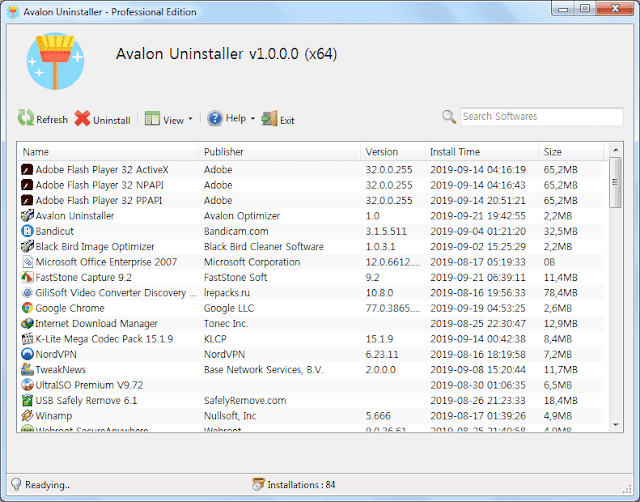640x502 pixels.
Task: Click the 78,4MB size cell
Action: click(560, 293)
